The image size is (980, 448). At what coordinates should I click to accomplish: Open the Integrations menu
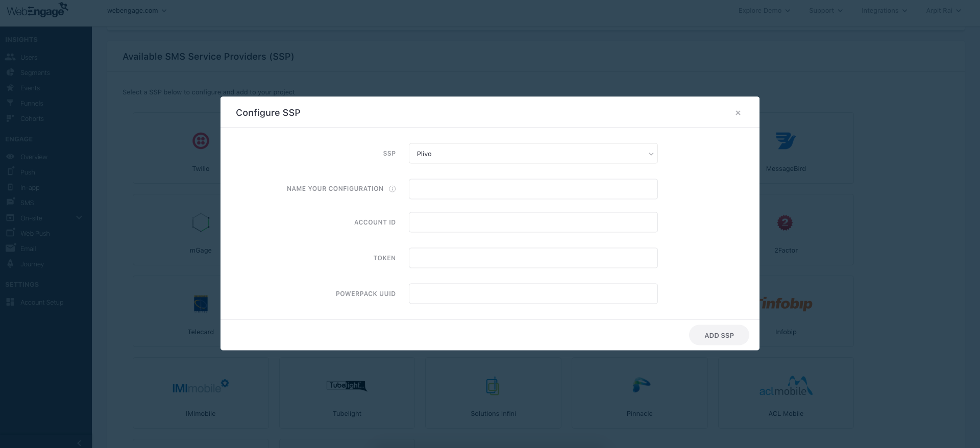click(884, 11)
